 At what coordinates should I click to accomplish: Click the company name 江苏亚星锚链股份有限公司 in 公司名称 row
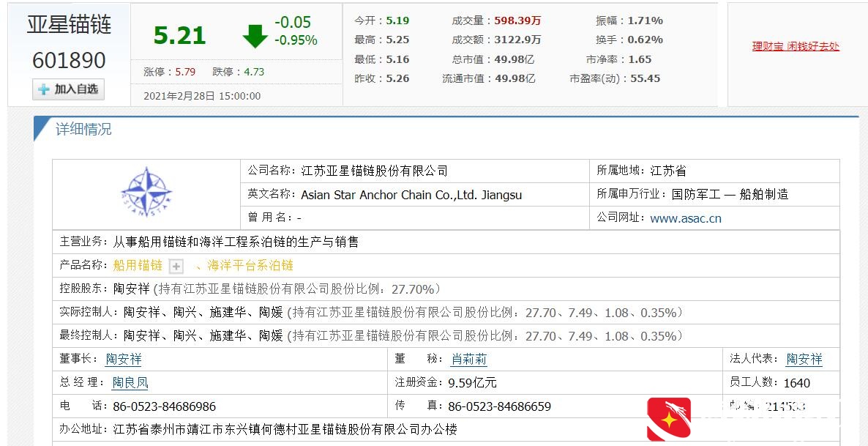pos(374,171)
